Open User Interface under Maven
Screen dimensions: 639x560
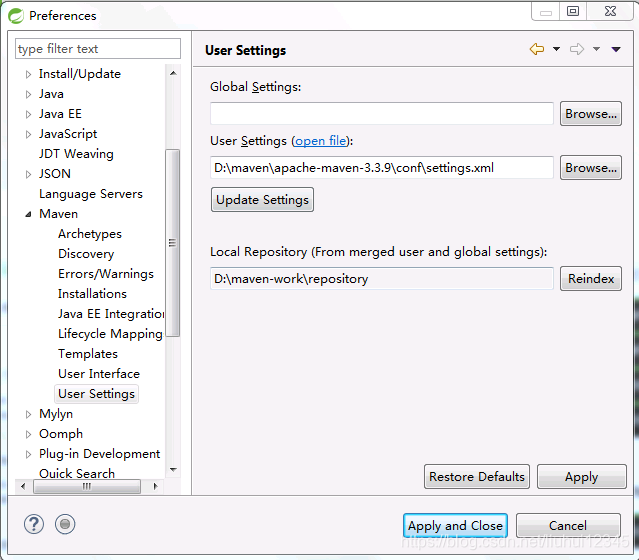coord(99,373)
